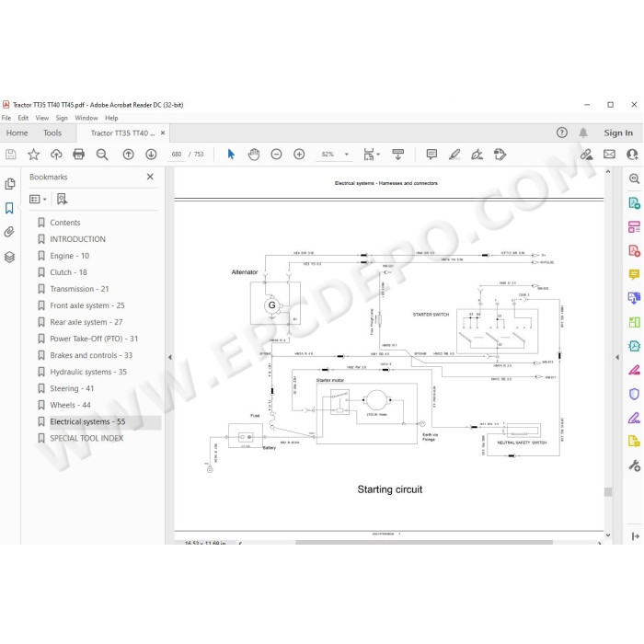644x644 pixels.
Task: Select Electrical systems - 55 bookmark
Action: click(x=87, y=421)
